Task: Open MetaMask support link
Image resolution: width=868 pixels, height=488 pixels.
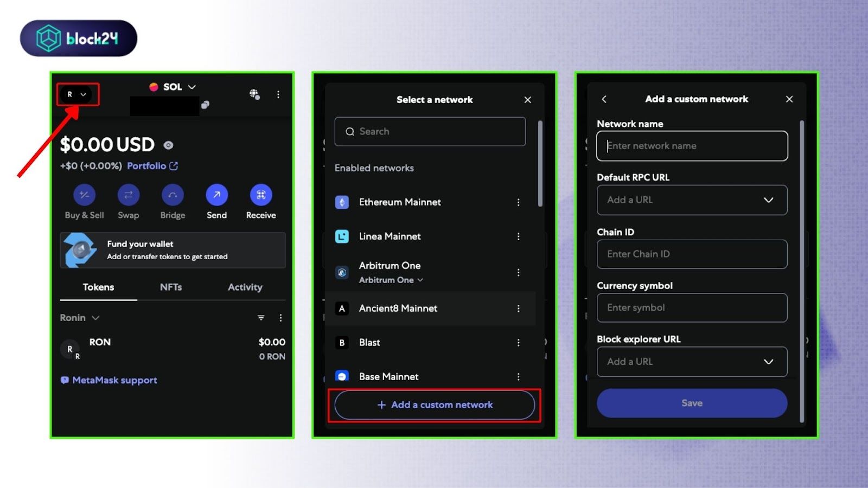Action: 109,380
